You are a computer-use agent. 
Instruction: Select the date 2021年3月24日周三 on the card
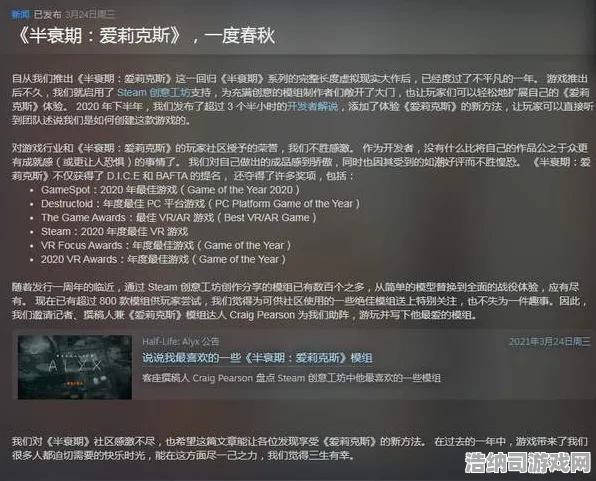pyautogui.click(x=549, y=341)
